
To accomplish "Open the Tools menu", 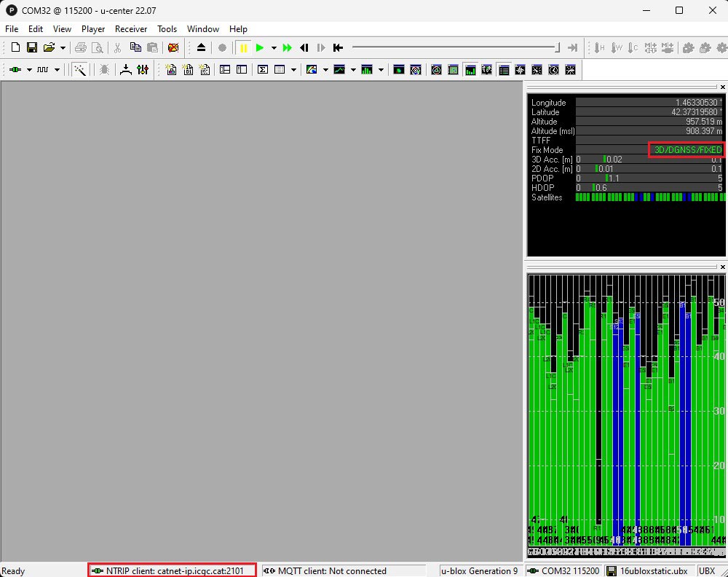I will click(167, 29).
